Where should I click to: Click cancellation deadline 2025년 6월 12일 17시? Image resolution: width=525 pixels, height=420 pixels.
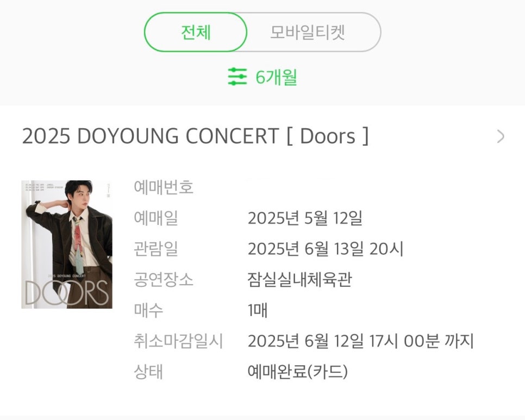pyautogui.click(x=361, y=342)
